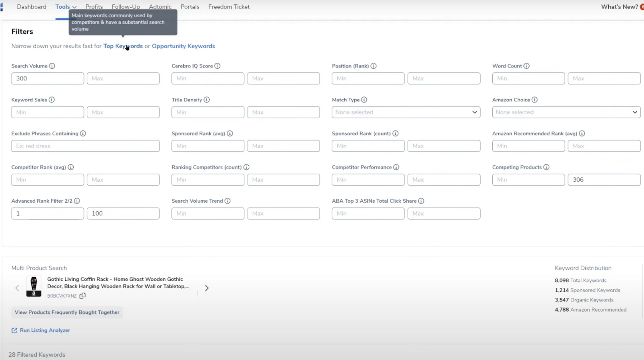
Task: Open the Run Listing Analyzer link
Action: coord(45,330)
